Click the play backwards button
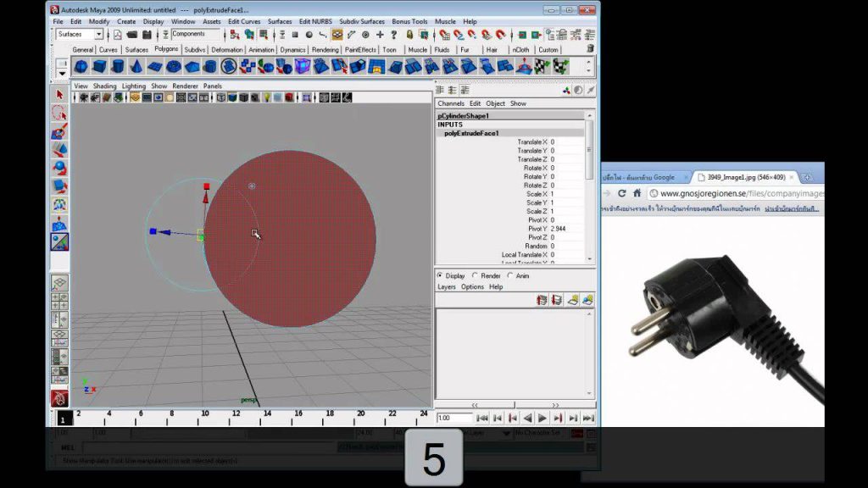This screenshot has height=488, width=868. 527,419
